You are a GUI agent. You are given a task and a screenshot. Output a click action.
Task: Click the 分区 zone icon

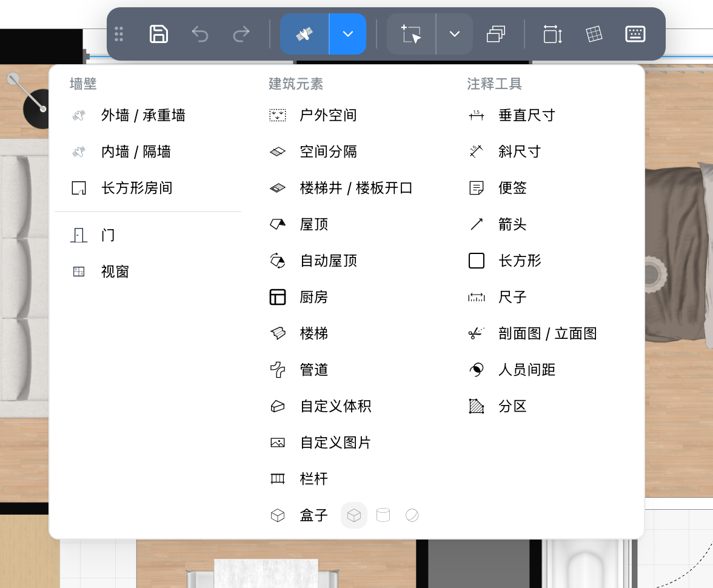[476, 406]
